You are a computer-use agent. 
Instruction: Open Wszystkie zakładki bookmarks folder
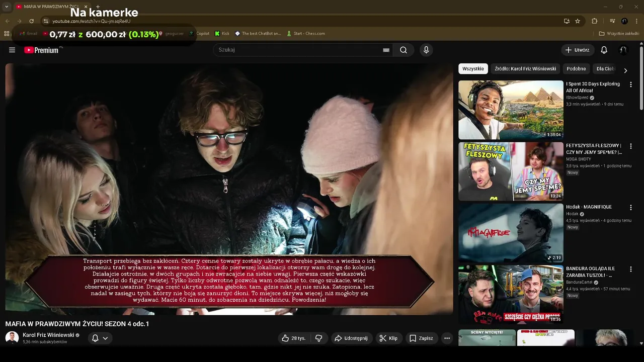619,34
